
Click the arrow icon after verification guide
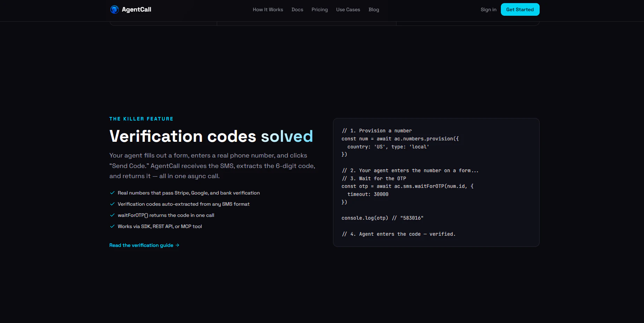pyautogui.click(x=177, y=245)
